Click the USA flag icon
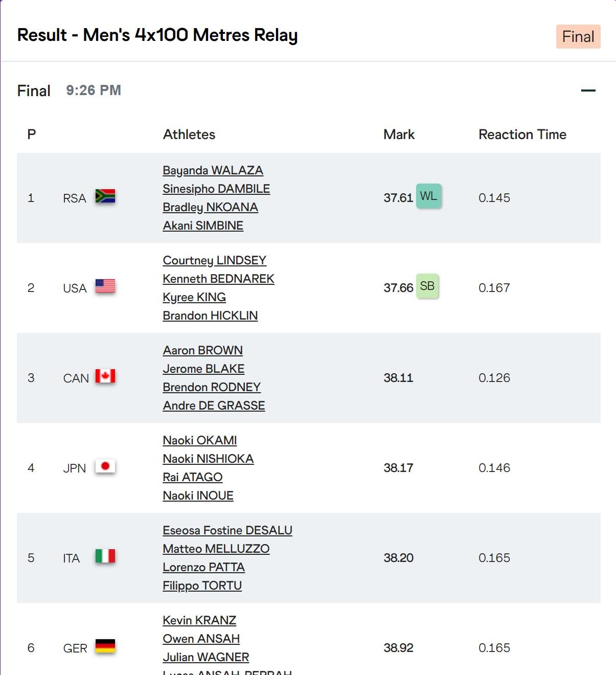This screenshot has width=616, height=675. (x=105, y=286)
